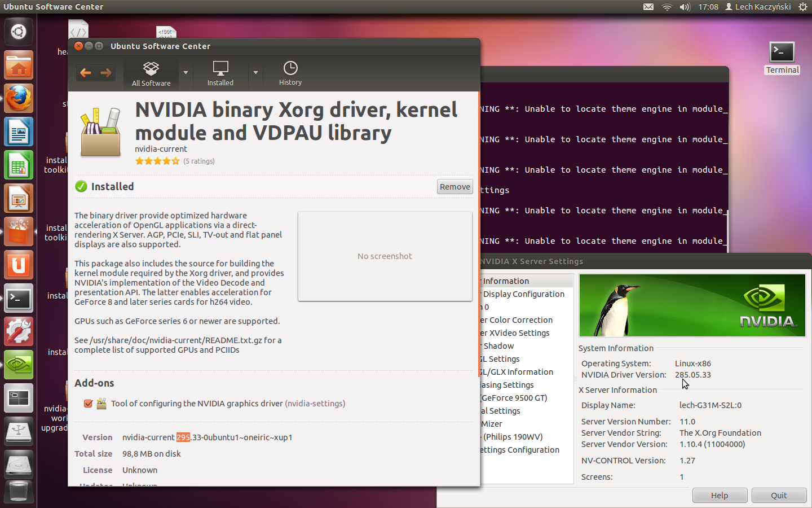Open the Trash in the launcher

[19, 492]
